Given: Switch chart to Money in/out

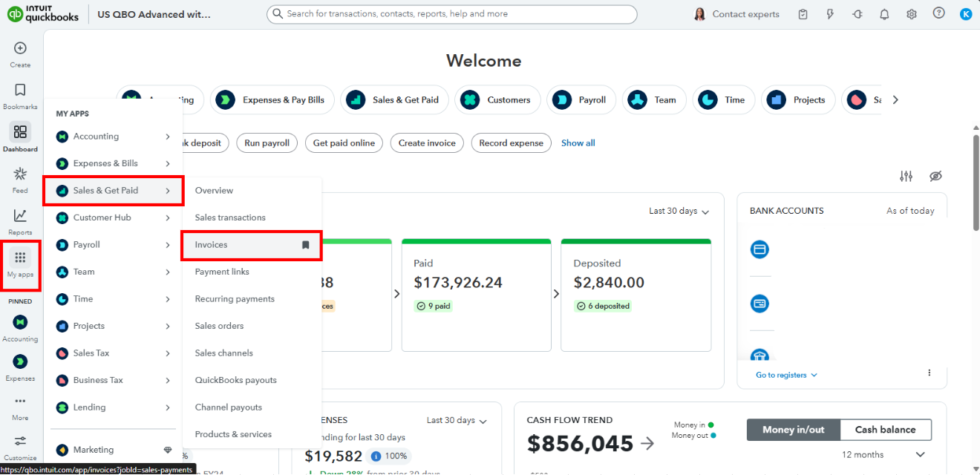Looking at the screenshot, I should click(793, 430).
